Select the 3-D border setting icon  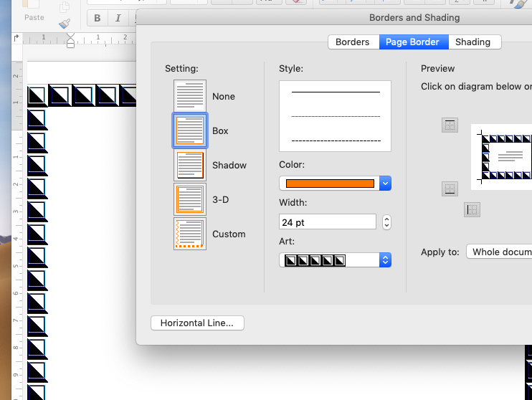(190, 199)
